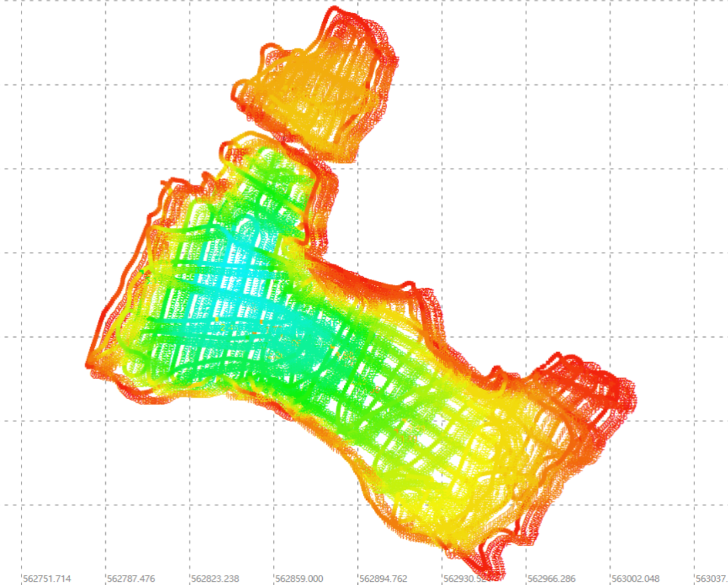
Task: Click the 563002.048 x-axis label
Action: coord(636,578)
